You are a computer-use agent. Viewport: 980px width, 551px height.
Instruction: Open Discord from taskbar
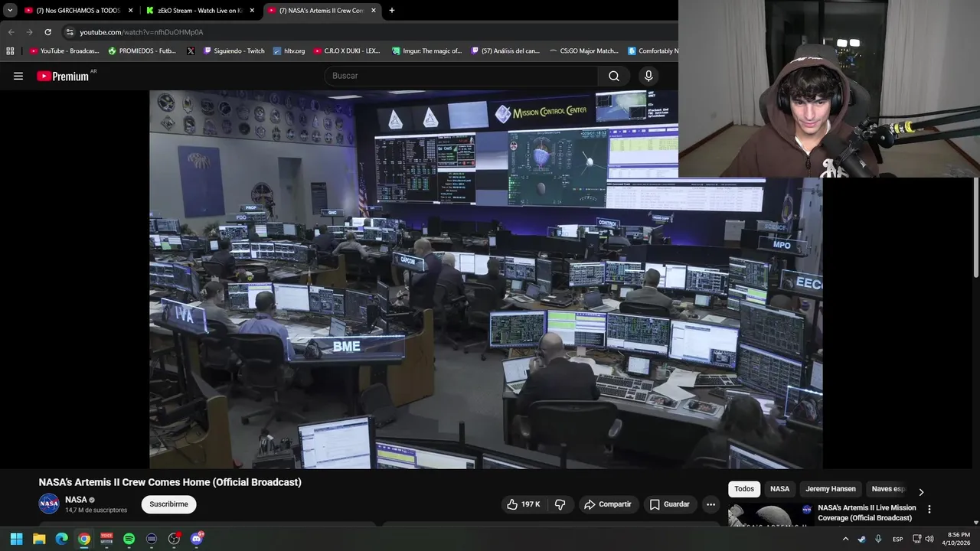click(x=197, y=539)
